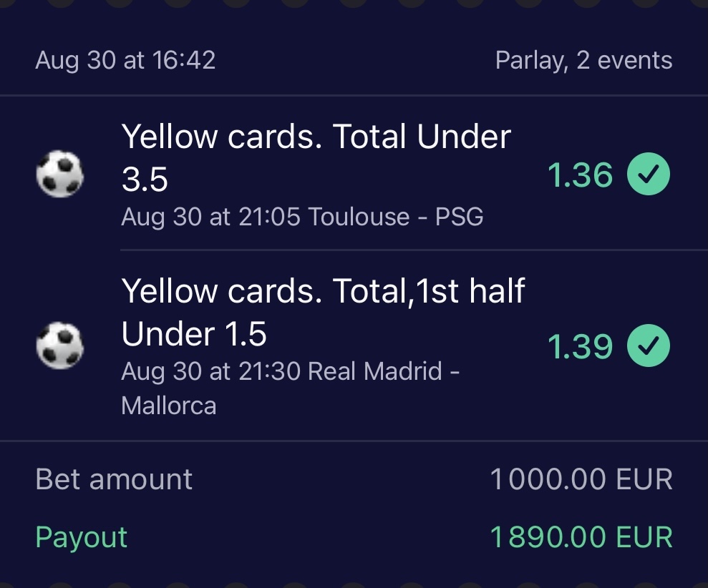Click the green checkmark next to 1.39
Viewport: 708px width, 588px height.
649,347
